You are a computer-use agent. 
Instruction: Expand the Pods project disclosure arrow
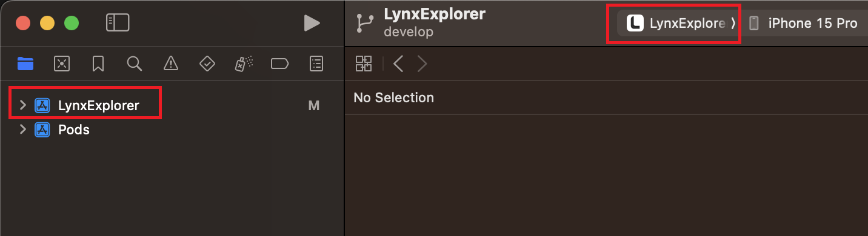pyautogui.click(x=23, y=129)
